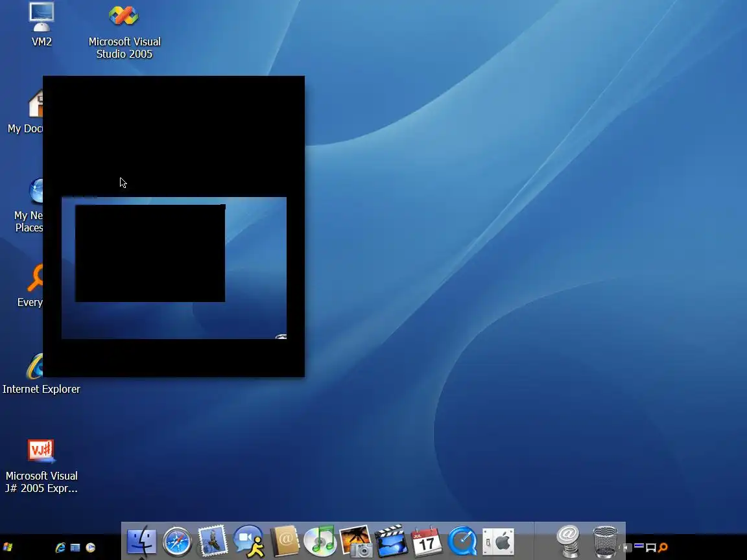Open iChat AIM icon in dock

(249, 541)
